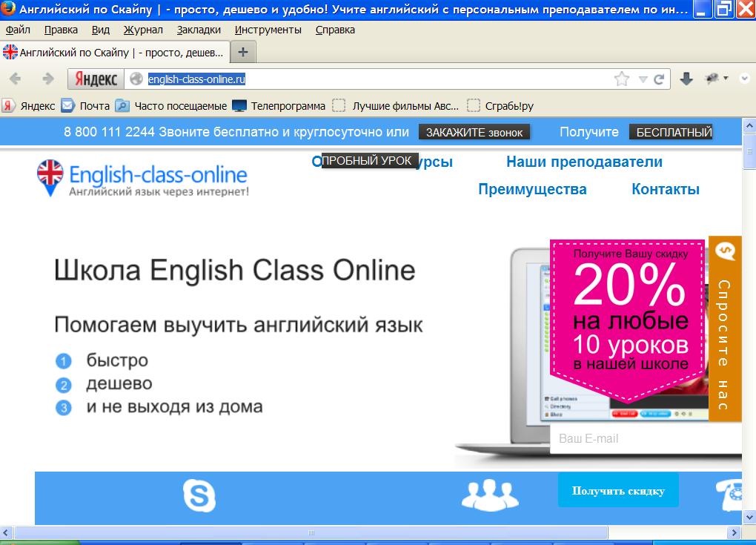
Task: Click the telephone icon in blue banner
Action: (x=729, y=495)
